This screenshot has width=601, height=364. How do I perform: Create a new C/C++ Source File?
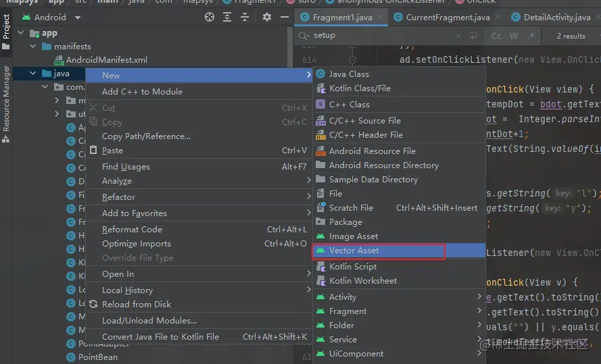tap(400, 121)
